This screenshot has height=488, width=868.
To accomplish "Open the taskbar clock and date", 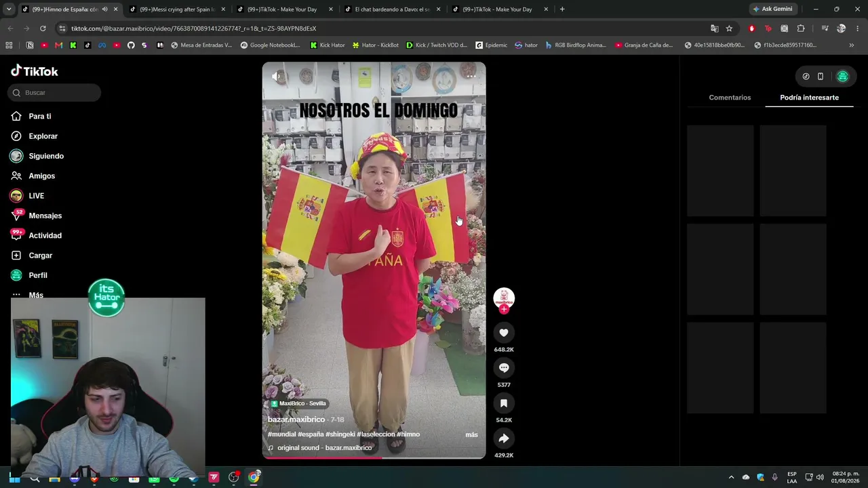I will coord(846,477).
